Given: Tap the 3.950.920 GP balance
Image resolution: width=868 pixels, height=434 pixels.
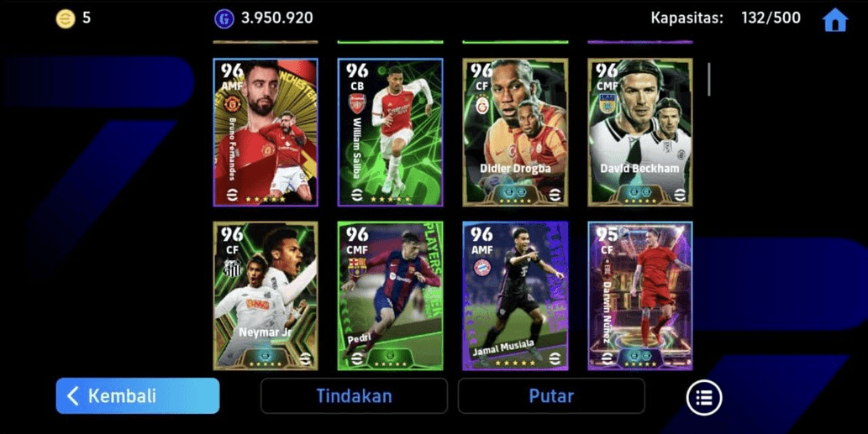Looking at the screenshot, I should [276, 18].
